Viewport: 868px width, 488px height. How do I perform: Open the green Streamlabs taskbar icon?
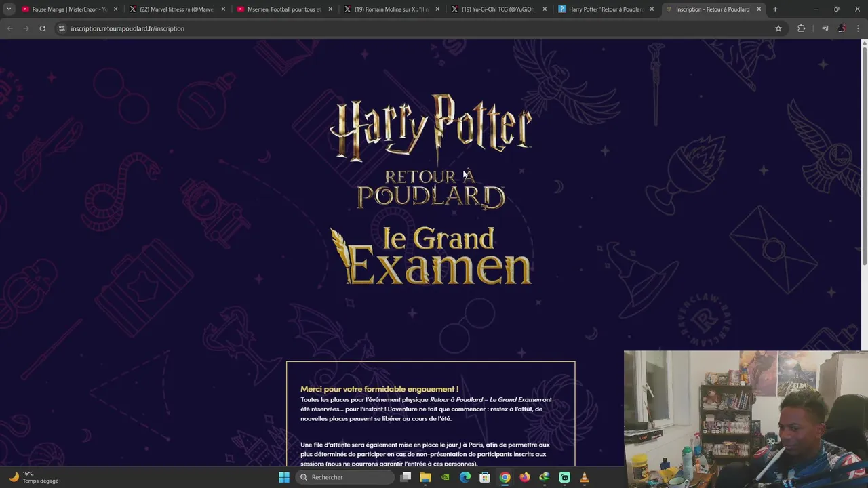[x=564, y=477]
